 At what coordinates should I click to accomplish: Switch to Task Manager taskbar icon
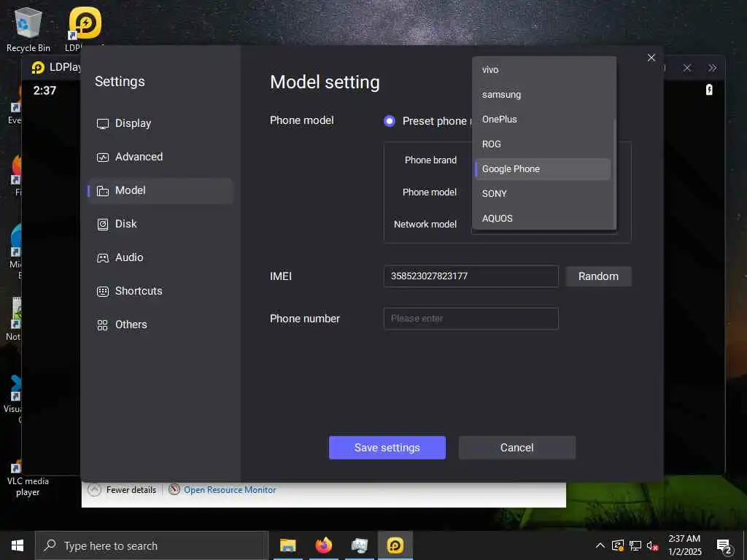click(x=359, y=545)
